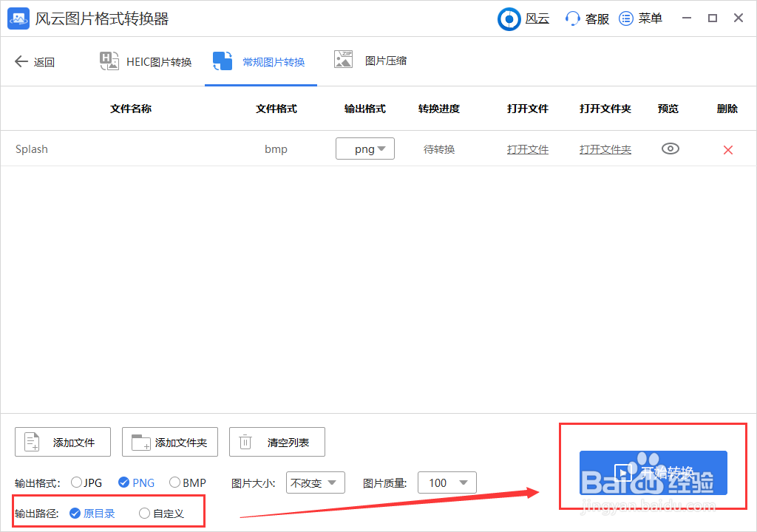This screenshot has height=532, width=757.
Task: Choose BMP as output format
Action: coord(174,482)
